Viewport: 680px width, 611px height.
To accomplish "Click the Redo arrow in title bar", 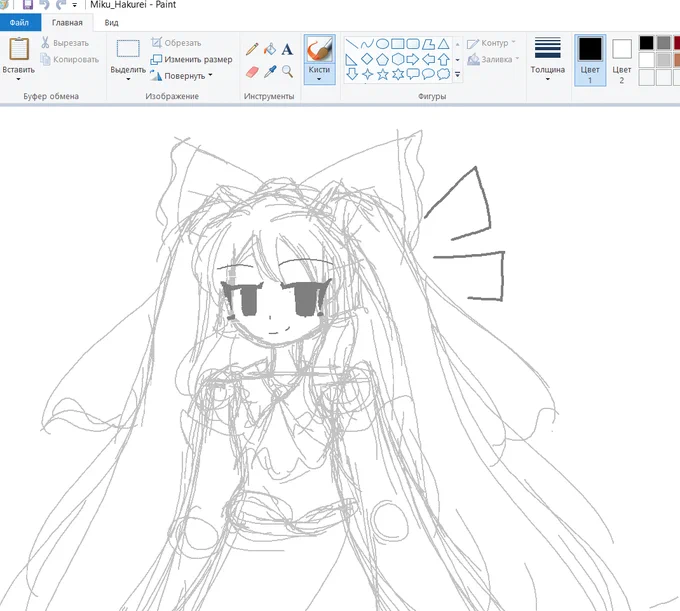I will 61,4.
